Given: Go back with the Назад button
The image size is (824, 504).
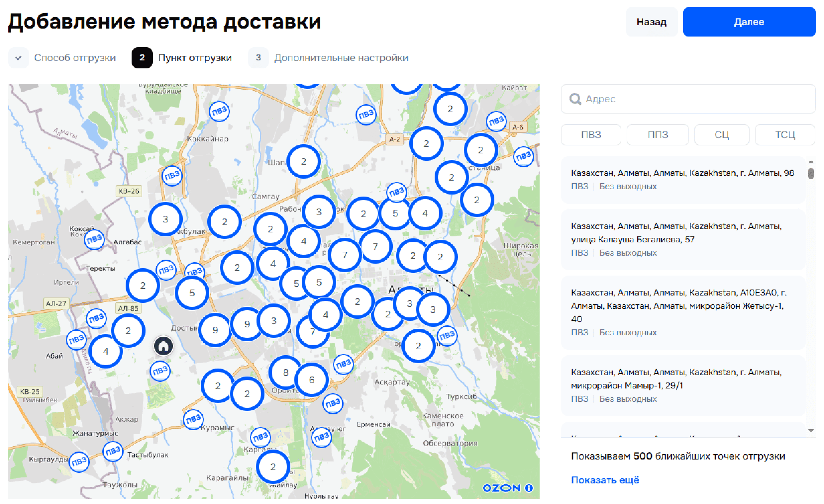Looking at the screenshot, I should pos(651,22).
